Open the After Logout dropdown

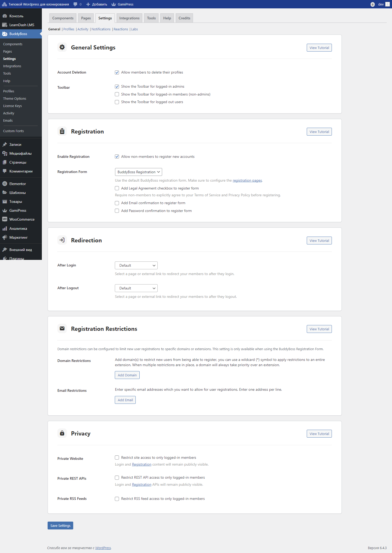pyautogui.click(x=136, y=288)
